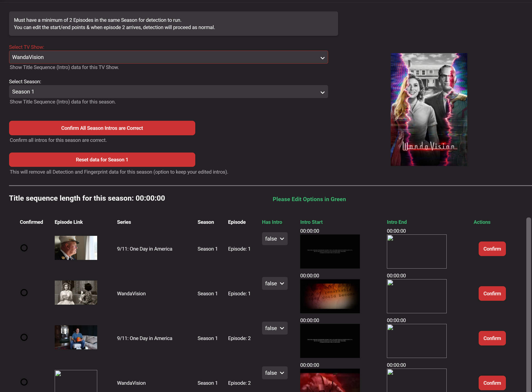
Task: Confirm intro for WandaVision Episode 1
Action: tap(492, 293)
